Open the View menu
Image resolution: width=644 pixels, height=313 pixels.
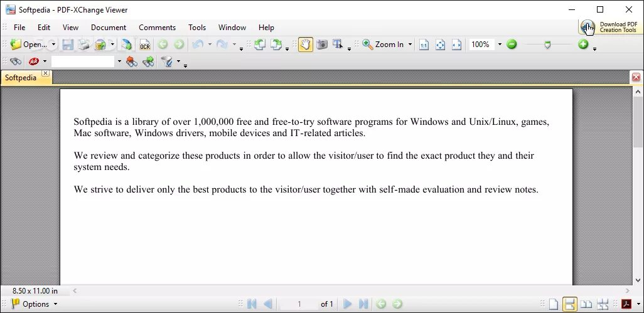click(70, 28)
